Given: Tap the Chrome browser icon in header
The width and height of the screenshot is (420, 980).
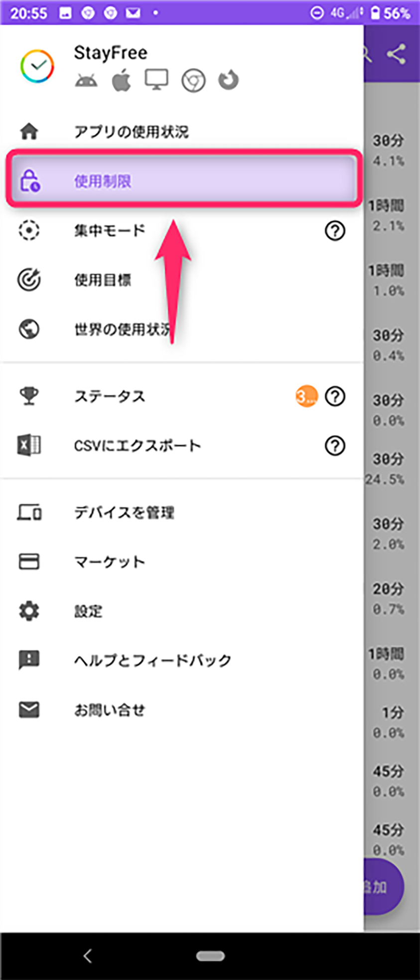Looking at the screenshot, I should coord(193,81).
